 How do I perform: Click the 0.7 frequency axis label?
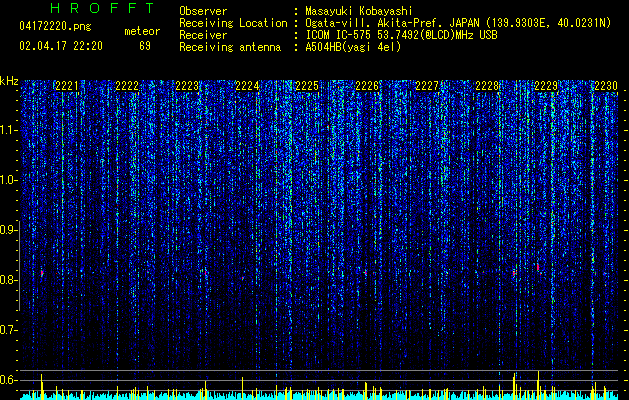(8, 330)
